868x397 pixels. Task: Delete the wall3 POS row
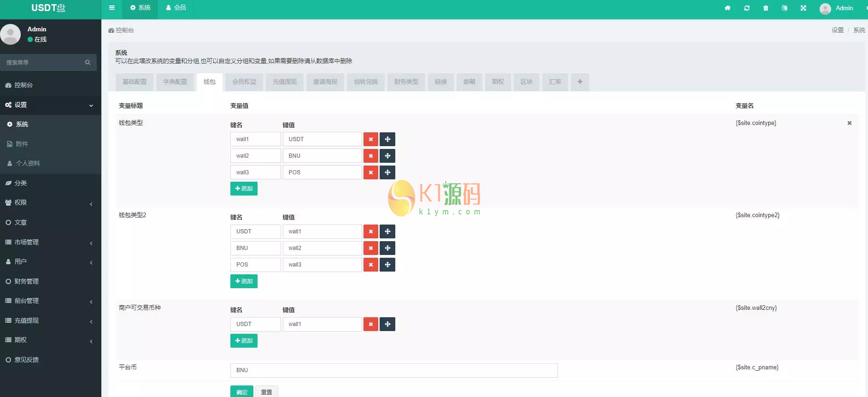[x=370, y=172]
